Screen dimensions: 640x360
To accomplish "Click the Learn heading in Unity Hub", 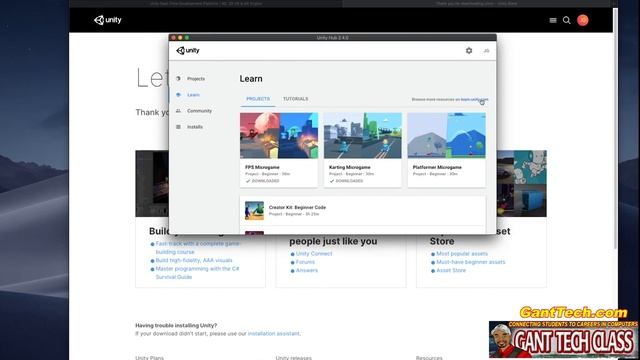I will 251,79.
